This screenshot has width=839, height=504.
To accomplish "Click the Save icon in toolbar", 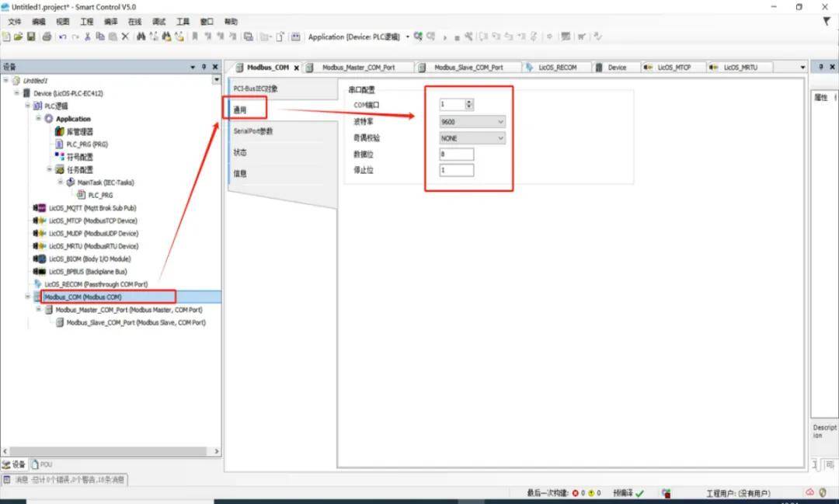I will pos(31,36).
